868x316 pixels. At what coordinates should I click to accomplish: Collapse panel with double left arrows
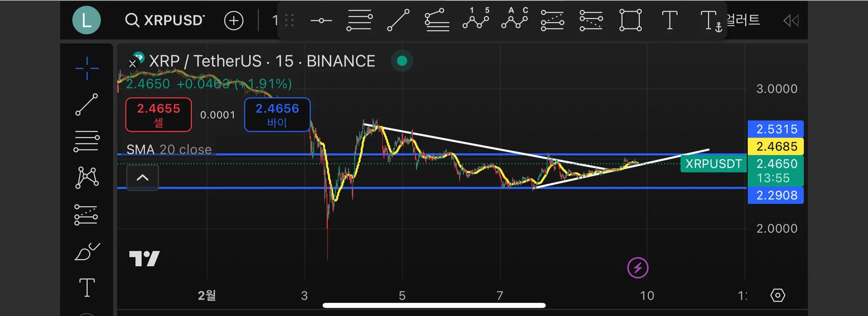pyautogui.click(x=791, y=20)
